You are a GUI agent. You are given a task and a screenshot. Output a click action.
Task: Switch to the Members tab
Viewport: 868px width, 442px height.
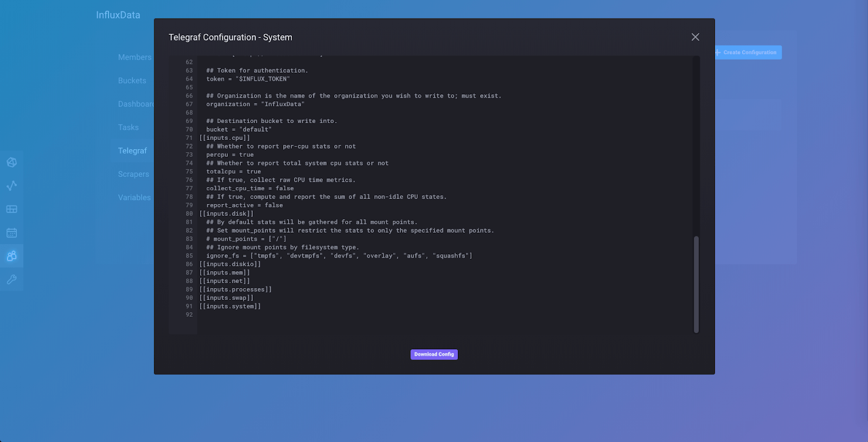tap(135, 57)
